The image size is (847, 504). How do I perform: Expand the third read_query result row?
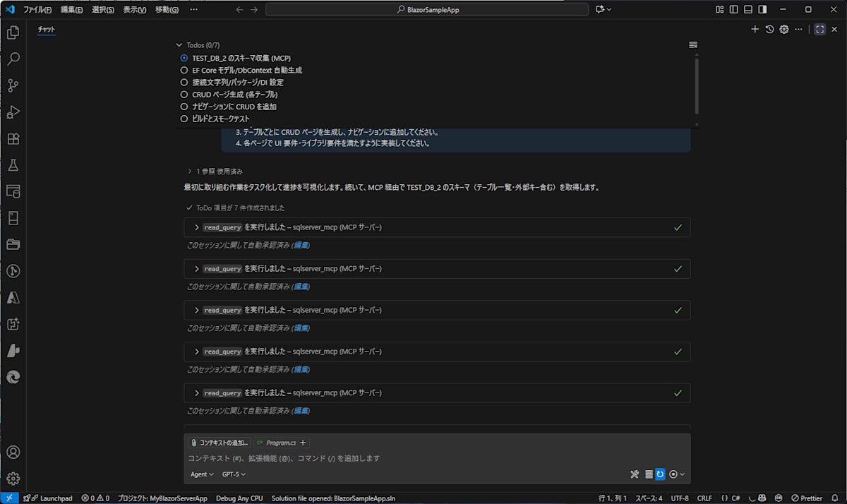[437, 310]
